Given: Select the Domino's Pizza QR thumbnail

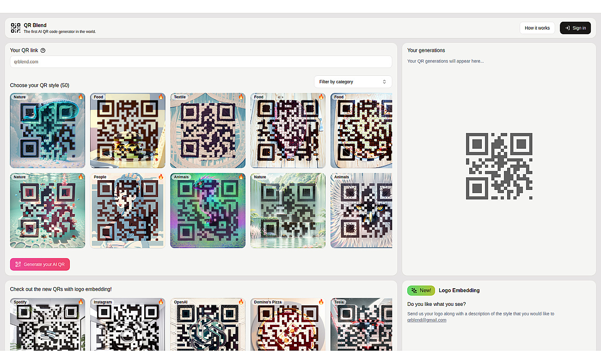Looking at the screenshot, I should click(x=288, y=324).
